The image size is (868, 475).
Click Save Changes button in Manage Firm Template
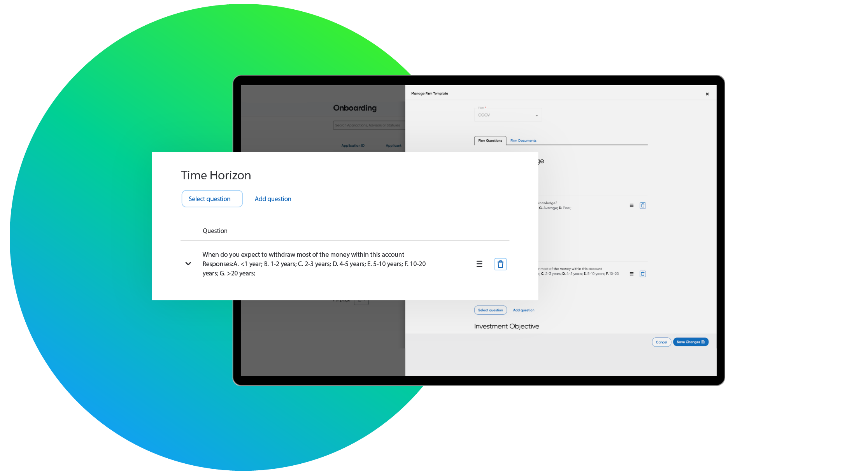691,342
